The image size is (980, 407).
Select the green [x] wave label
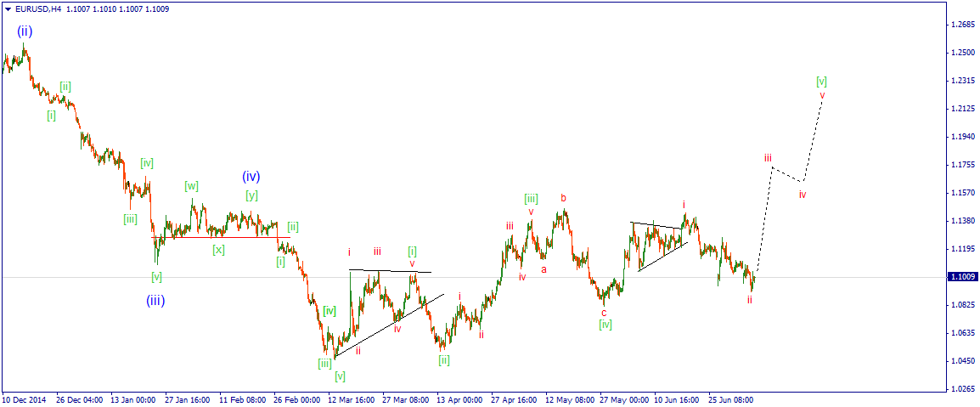[x=218, y=250]
